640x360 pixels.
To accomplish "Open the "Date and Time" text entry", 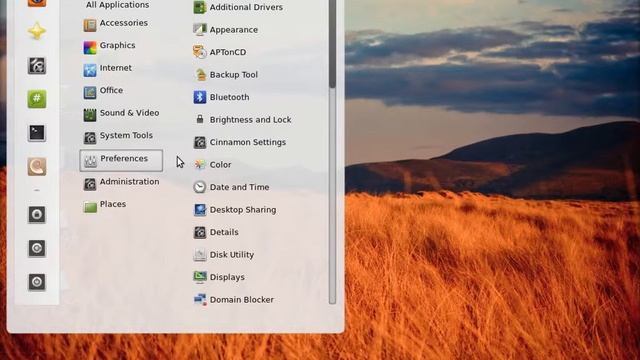I will point(239,187).
